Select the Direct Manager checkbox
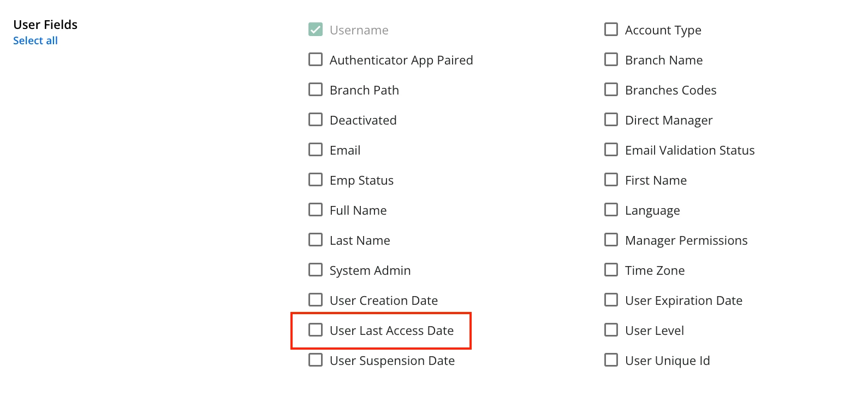868x401 pixels. [x=611, y=120]
